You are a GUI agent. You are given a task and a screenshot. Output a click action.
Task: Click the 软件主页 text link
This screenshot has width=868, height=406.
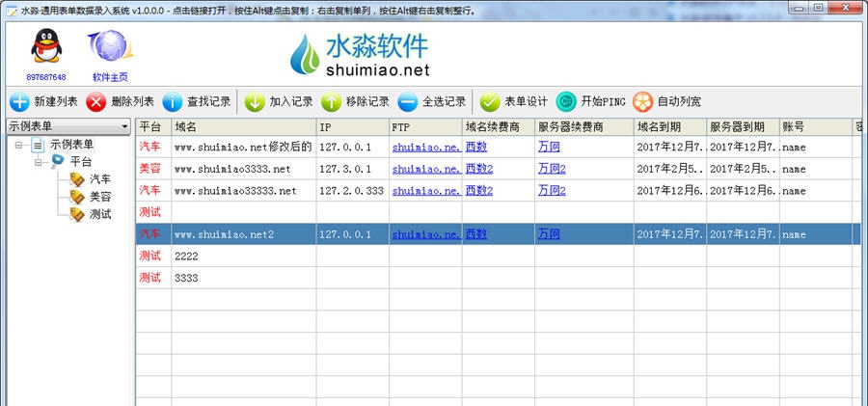[110, 77]
